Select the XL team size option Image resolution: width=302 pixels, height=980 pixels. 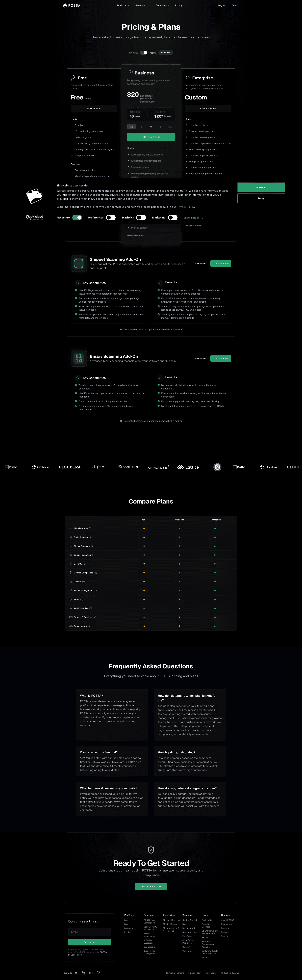(x=170, y=127)
